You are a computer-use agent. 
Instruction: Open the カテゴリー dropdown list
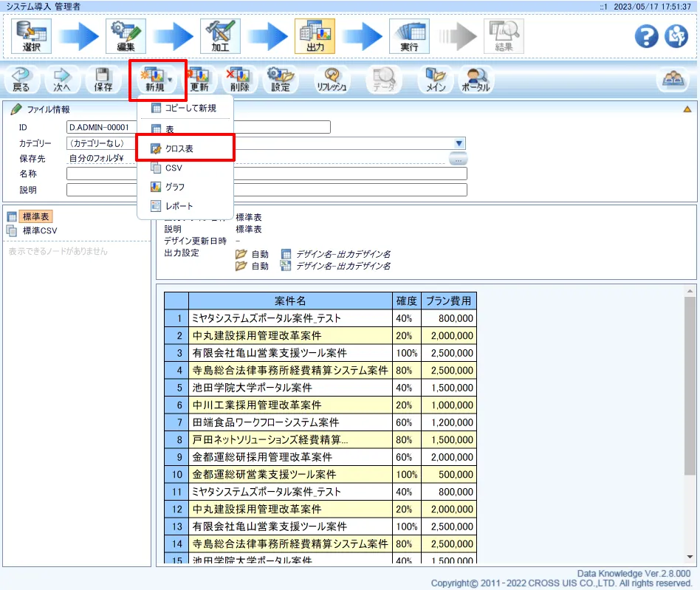pyautogui.click(x=459, y=143)
